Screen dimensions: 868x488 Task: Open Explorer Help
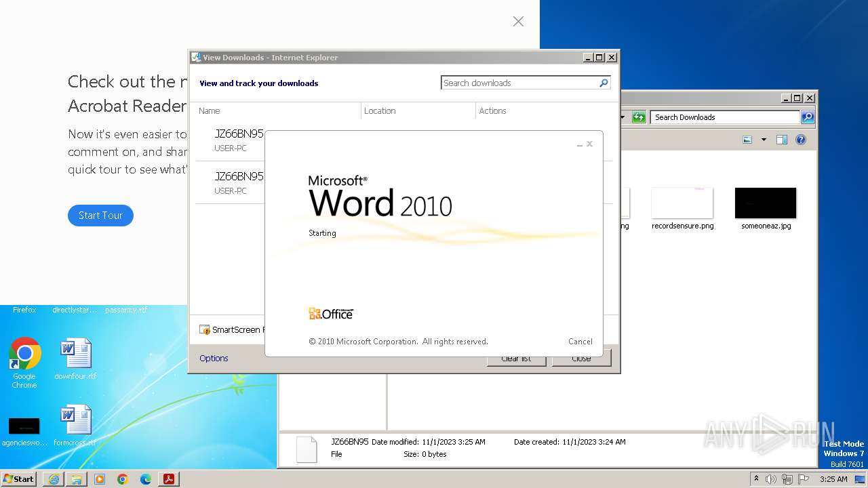[x=801, y=140]
